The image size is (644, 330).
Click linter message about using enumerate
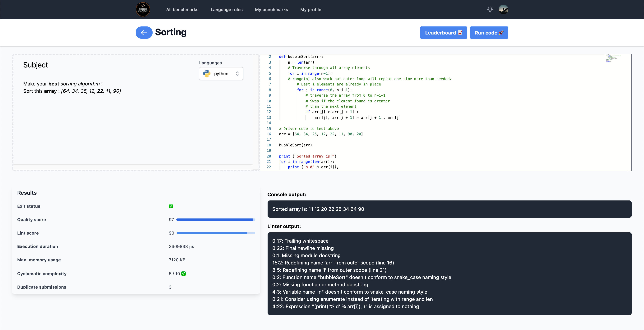(x=352, y=299)
